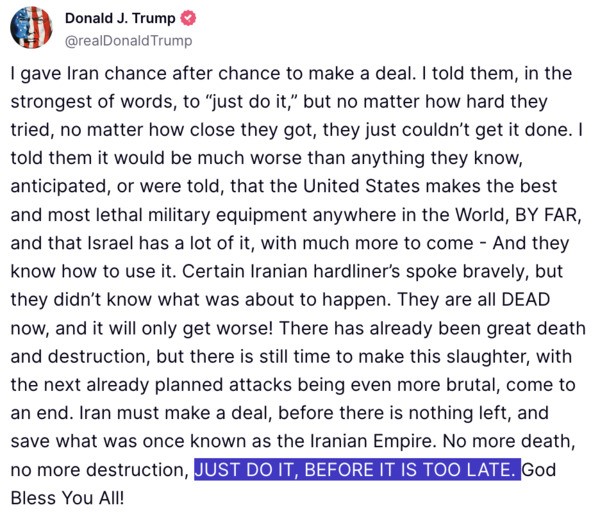The width and height of the screenshot is (600, 519).
Task: Click the words 'great death'
Action: coord(498,328)
